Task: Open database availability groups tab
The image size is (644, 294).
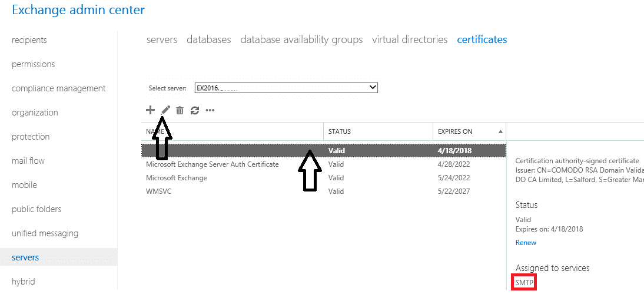Action: pos(301,39)
